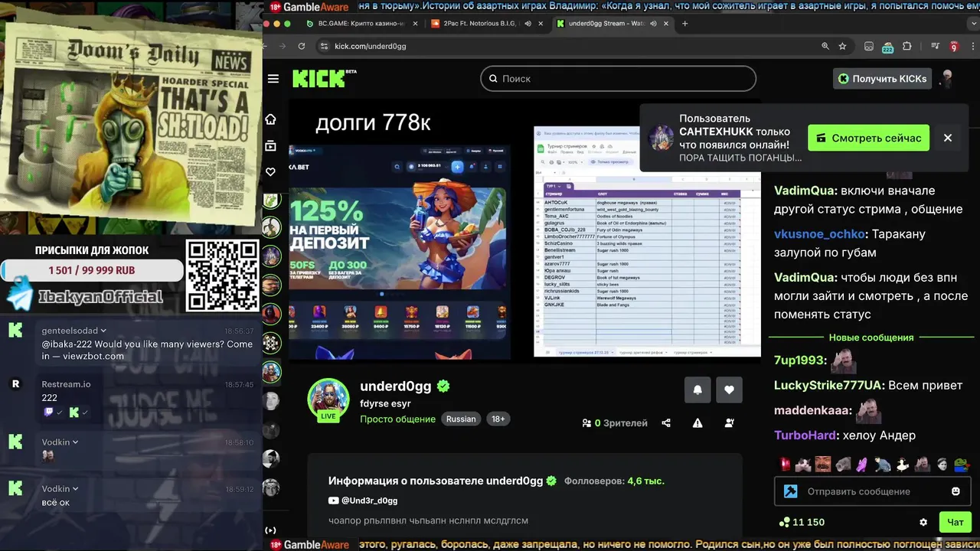
Task: Click VadimQua username in first chat message
Action: (x=803, y=191)
